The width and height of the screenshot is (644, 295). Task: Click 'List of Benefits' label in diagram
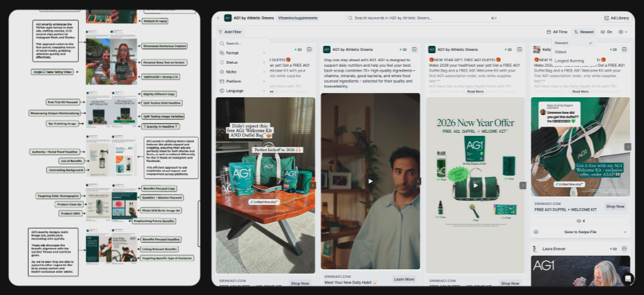tap(71, 160)
